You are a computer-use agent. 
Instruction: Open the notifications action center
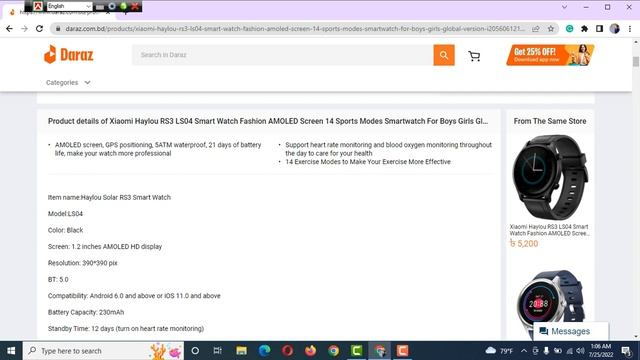pos(626,351)
